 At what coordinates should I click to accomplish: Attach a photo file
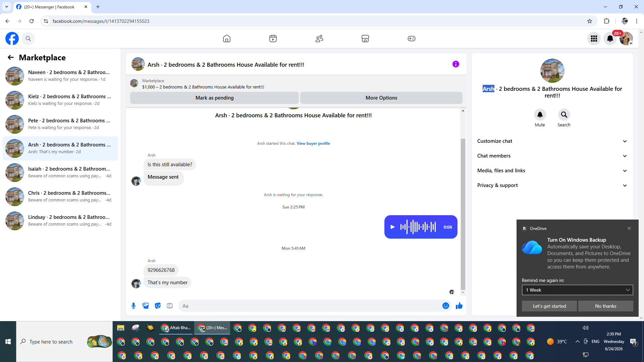[146, 306]
